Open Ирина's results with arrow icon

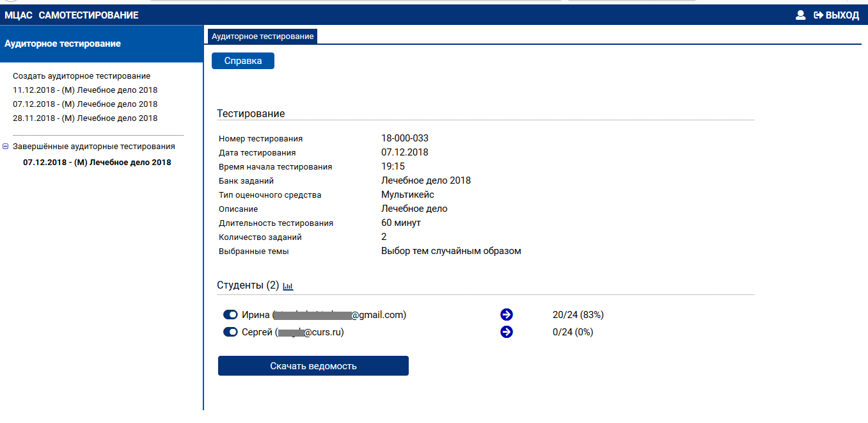pyautogui.click(x=507, y=315)
